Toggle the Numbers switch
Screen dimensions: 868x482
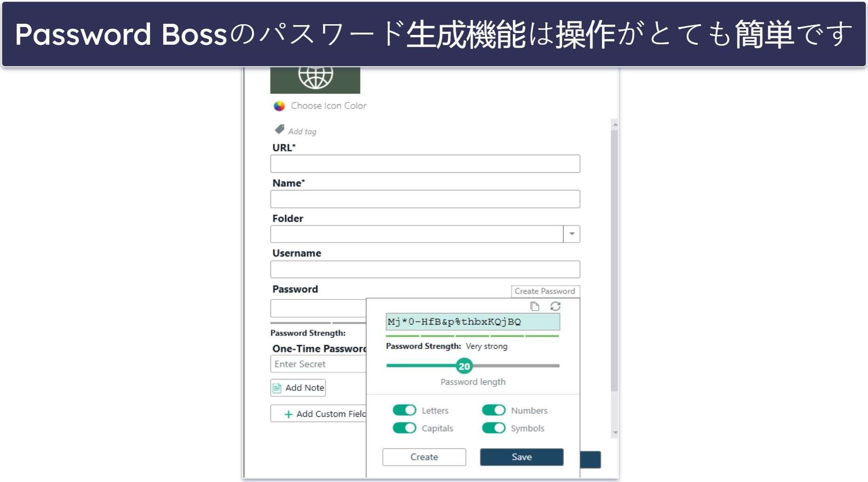494,410
